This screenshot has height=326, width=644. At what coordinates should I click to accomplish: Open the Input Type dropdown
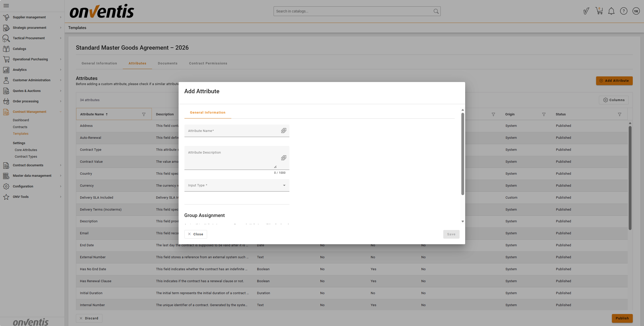[236, 185]
